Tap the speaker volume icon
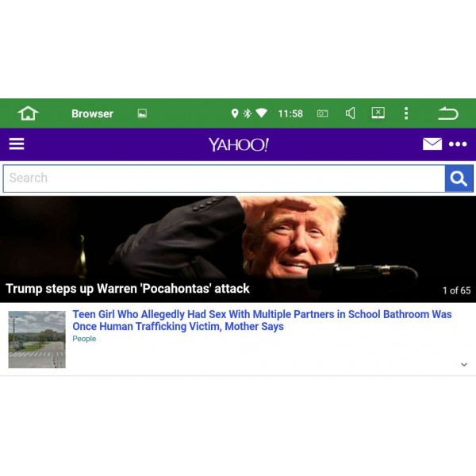This screenshot has width=476, height=476. [x=351, y=113]
